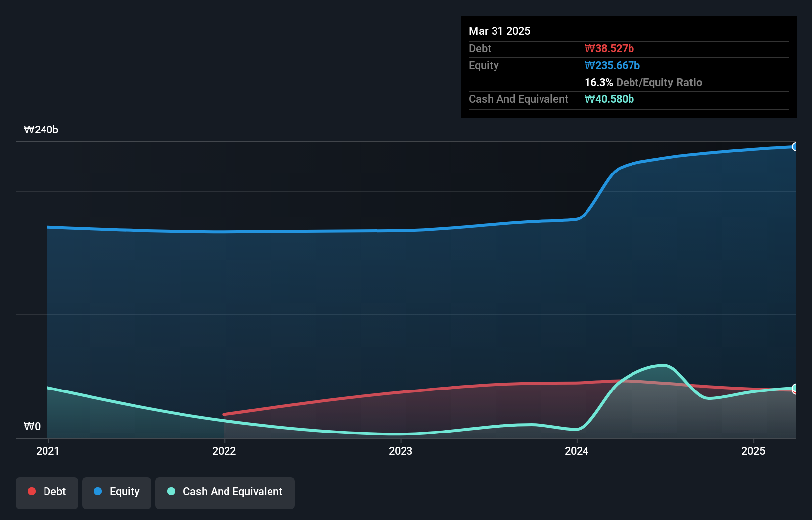Toggle the Equity series legend button
Screen dimensions: 812x520
tap(117, 493)
